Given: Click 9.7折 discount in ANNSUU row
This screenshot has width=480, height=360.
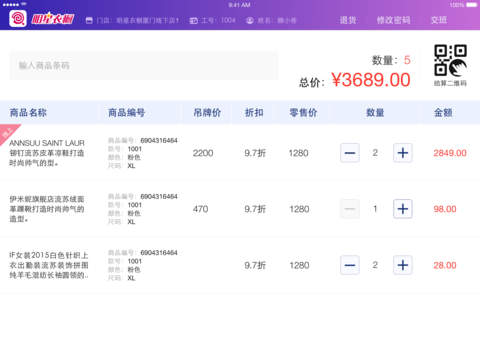Looking at the screenshot, I should coord(255,153).
